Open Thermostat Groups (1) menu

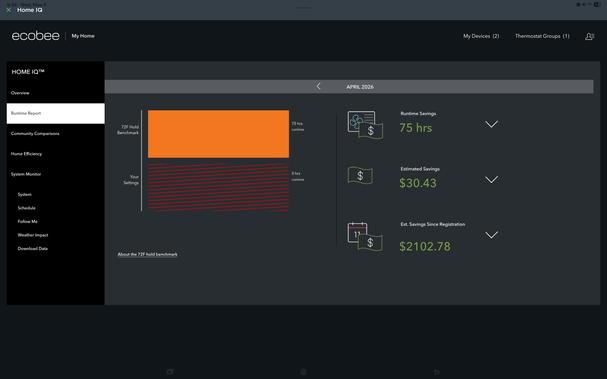[x=542, y=36]
